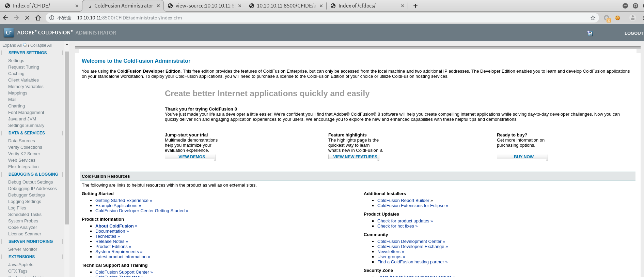Image resolution: width=644 pixels, height=277 pixels.
Task: Bookmark page with the star icon
Action: 593,18
